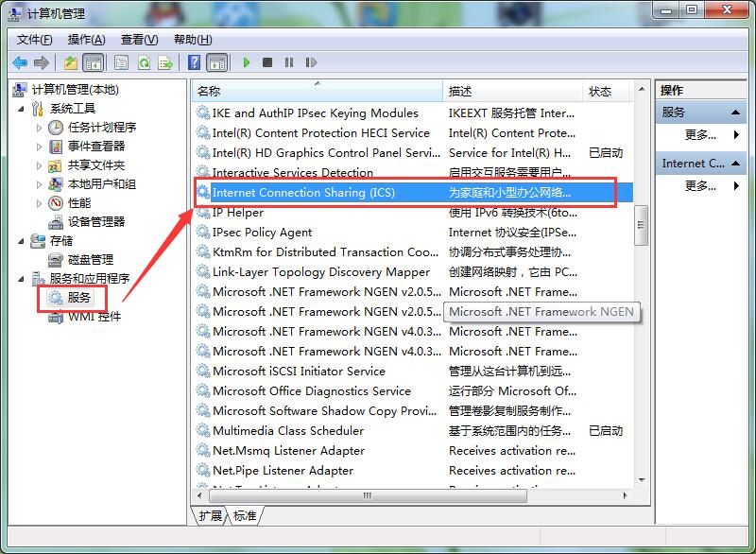Select 共享文件夹 in the tree
The width and height of the screenshot is (756, 554).
click(x=96, y=165)
